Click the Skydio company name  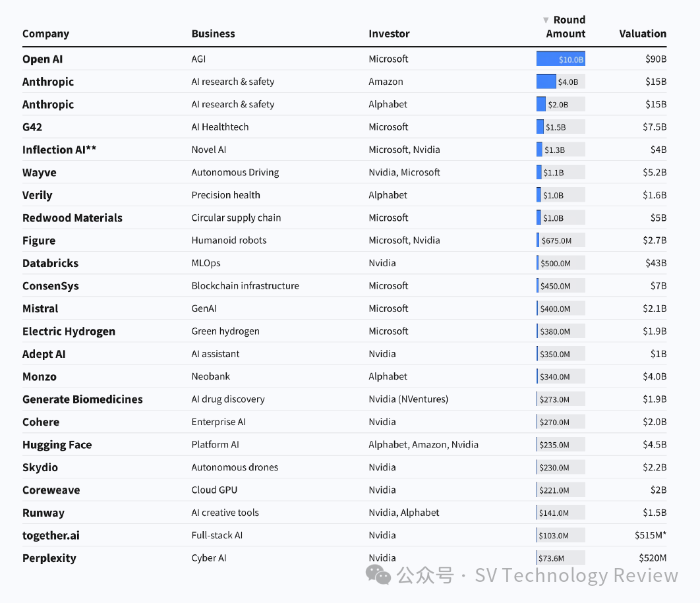click(40, 468)
